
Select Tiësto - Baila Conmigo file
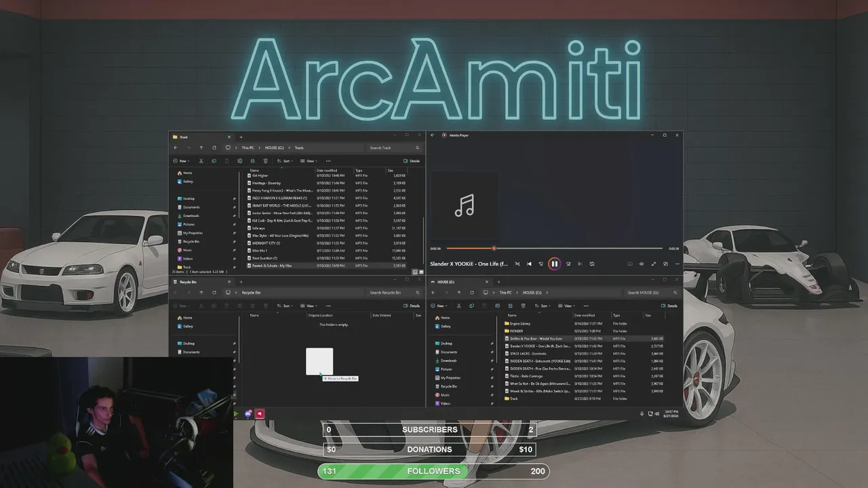585,376
